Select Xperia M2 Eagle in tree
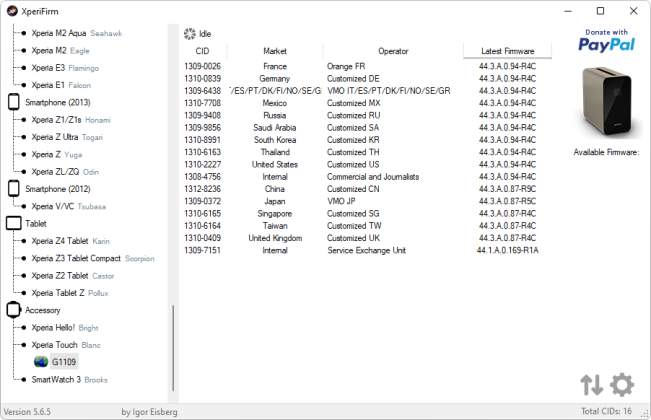Viewport: 651px width, 420px height. point(61,51)
